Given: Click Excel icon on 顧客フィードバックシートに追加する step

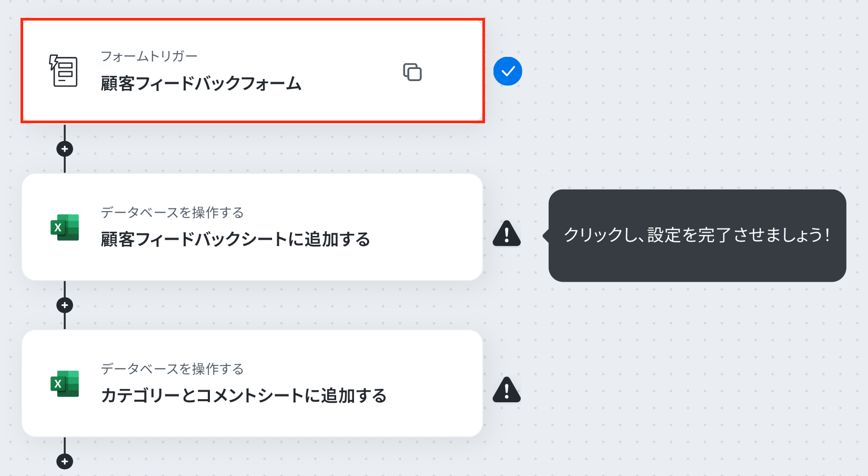Looking at the screenshot, I should click(x=65, y=227).
